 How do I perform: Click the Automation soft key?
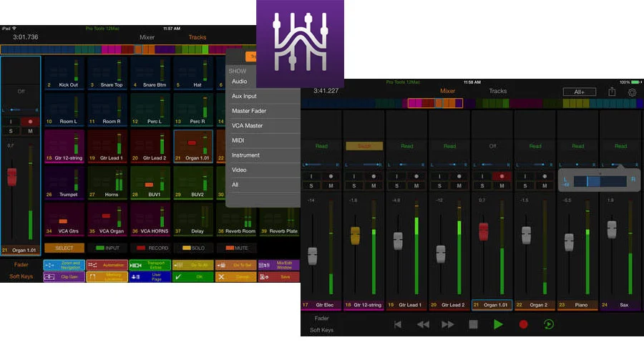107,265
